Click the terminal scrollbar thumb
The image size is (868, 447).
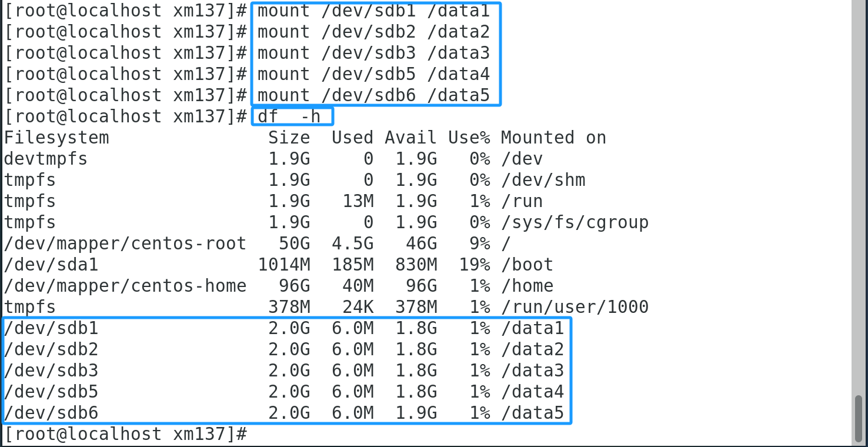859,418
